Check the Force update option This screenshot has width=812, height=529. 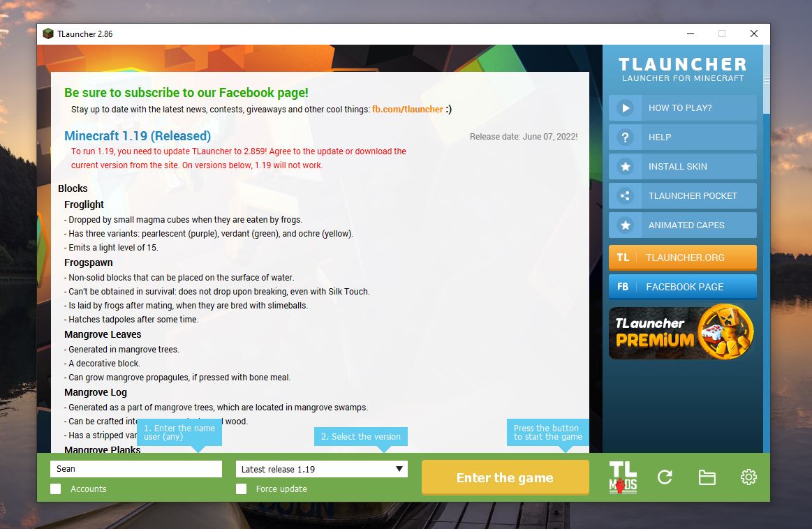[240, 489]
